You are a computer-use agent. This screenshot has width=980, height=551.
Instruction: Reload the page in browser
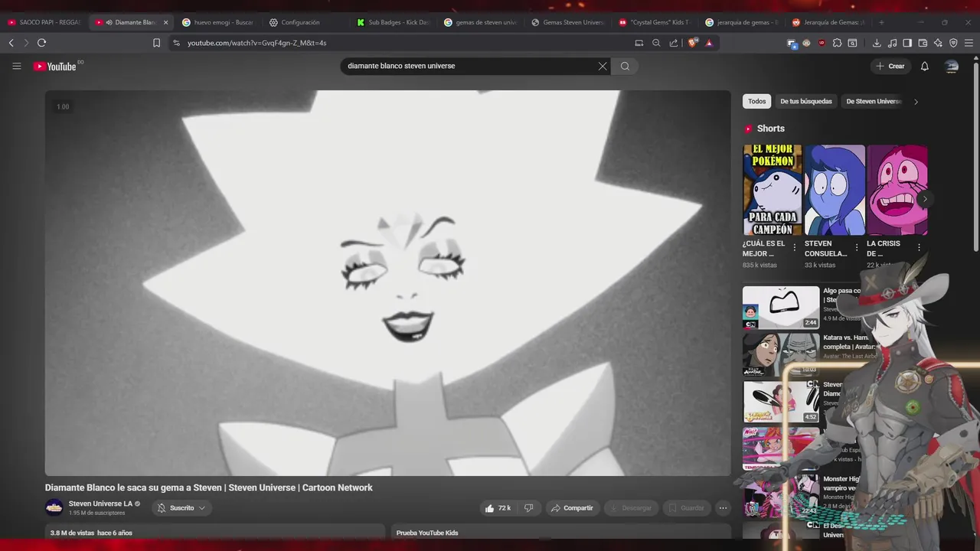tap(41, 43)
